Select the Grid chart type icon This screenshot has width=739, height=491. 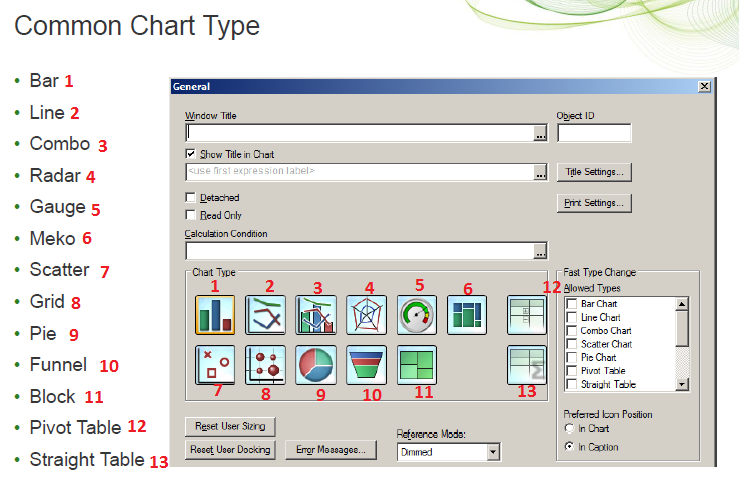tap(265, 365)
